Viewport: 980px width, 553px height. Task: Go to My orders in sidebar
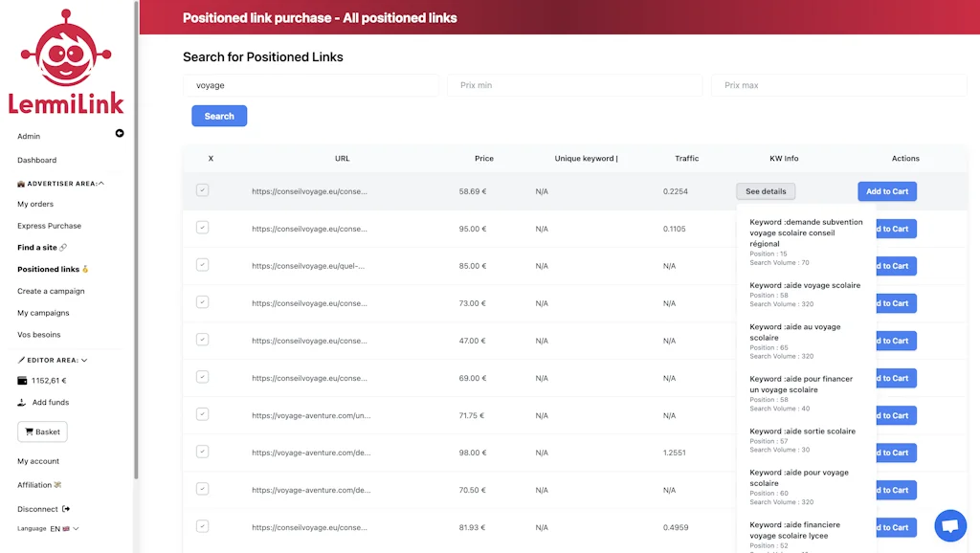click(x=35, y=204)
